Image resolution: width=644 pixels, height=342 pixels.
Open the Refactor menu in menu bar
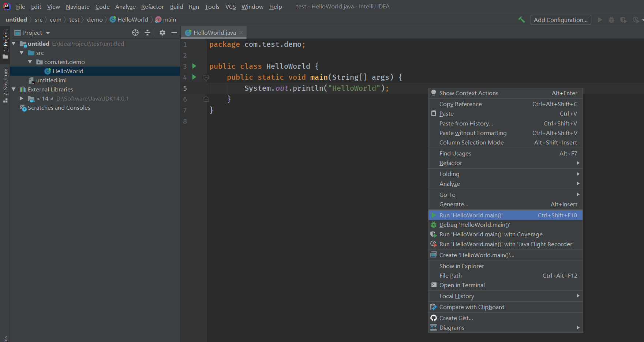153,7
